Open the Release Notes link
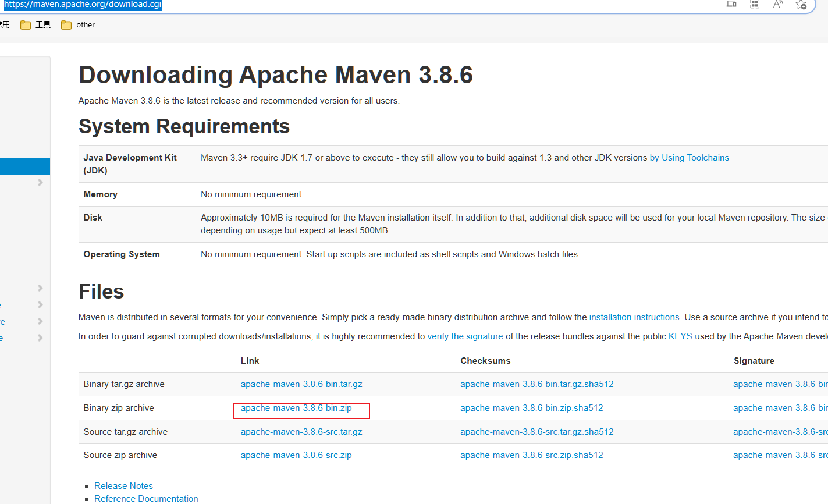 [x=123, y=486]
